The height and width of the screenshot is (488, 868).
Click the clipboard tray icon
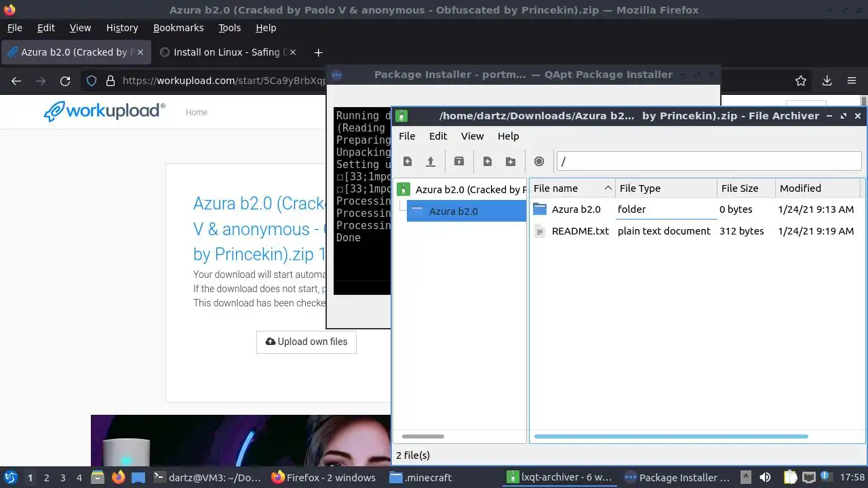790,477
